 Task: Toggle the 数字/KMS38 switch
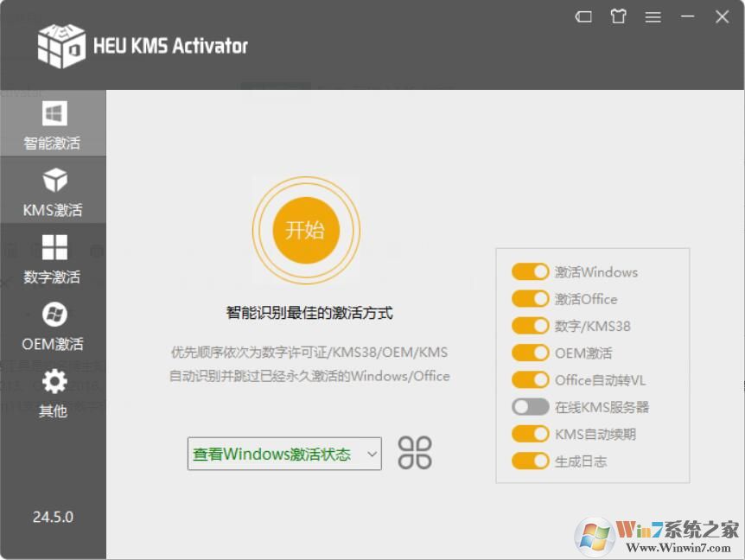click(531, 326)
